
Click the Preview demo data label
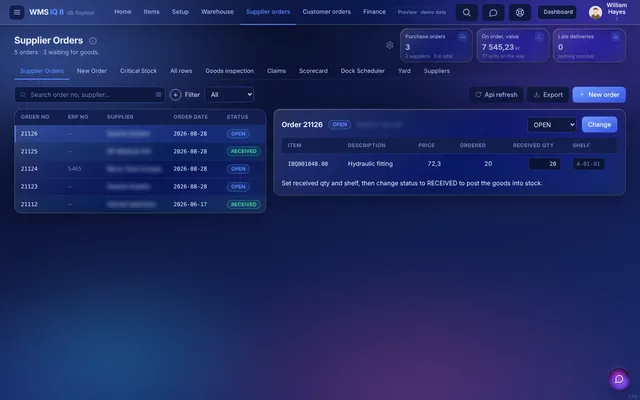[422, 12]
